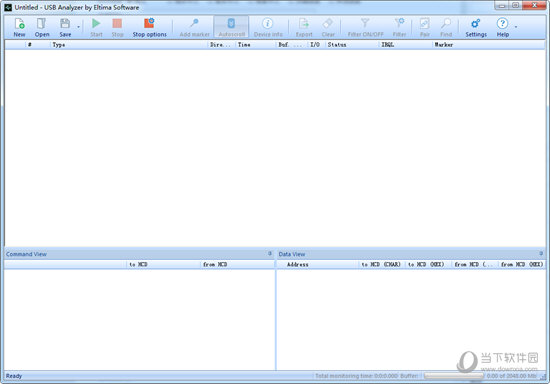Click the I/O column header

click(x=316, y=45)
